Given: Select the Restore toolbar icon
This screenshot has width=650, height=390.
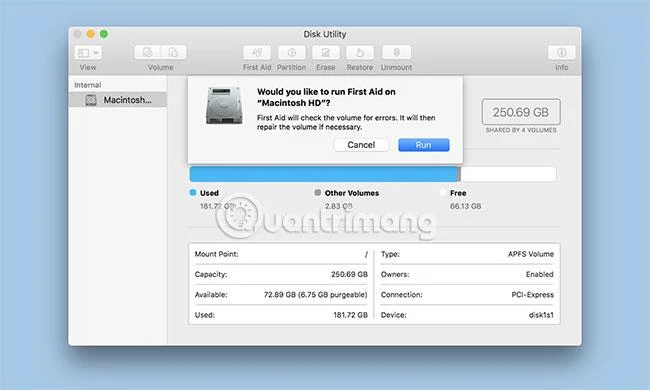Looking at the screenshot, I should pyautogui.click(x=360, y=52).
